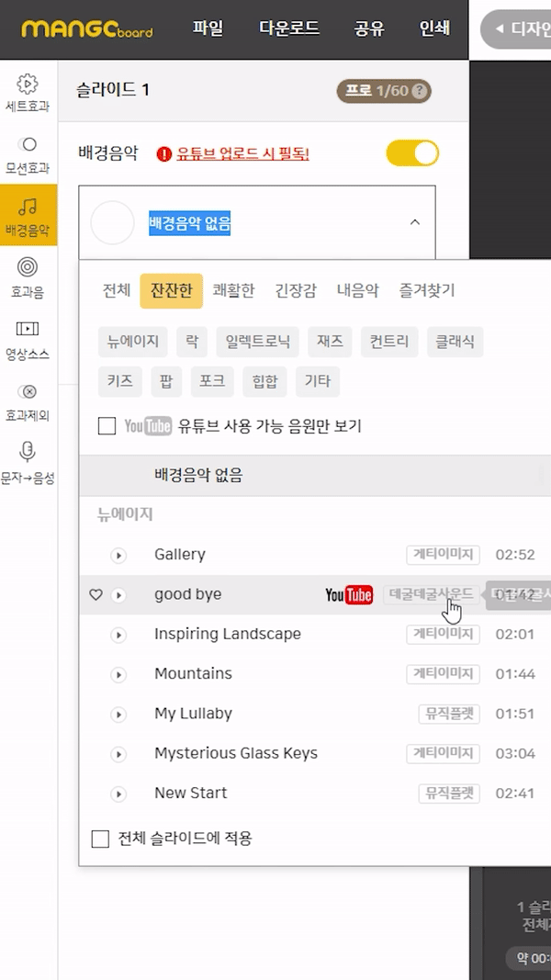Image resolution: width=551 pixels, height=980 pixels.
Task: Play preview of Mountains track
Action: point(118,674)
